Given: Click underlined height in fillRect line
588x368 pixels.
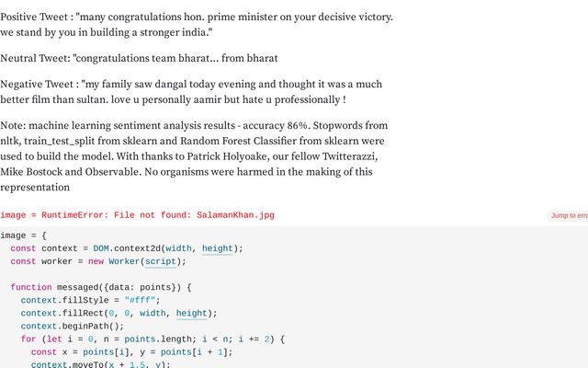Looking at the screenshot, I should (192, 313).
